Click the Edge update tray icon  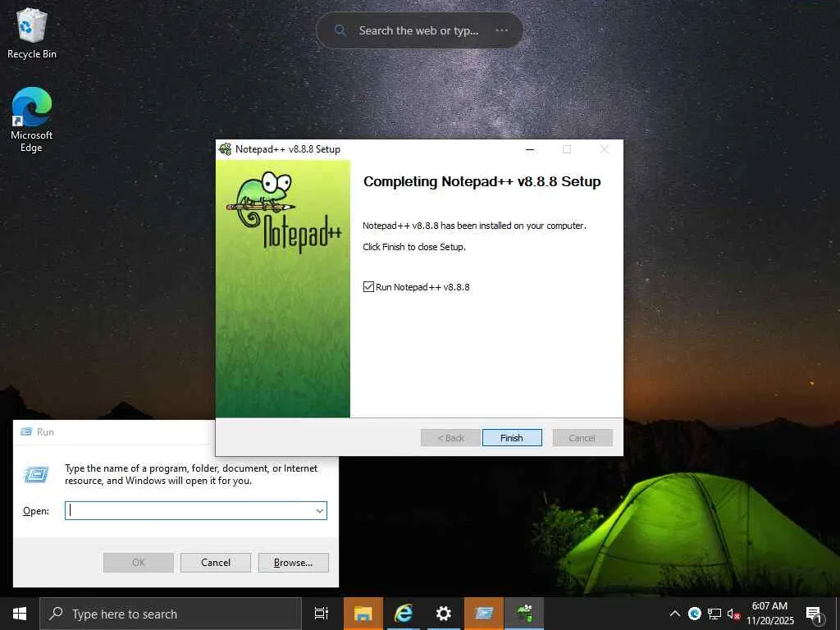click(x=695, y=614)
